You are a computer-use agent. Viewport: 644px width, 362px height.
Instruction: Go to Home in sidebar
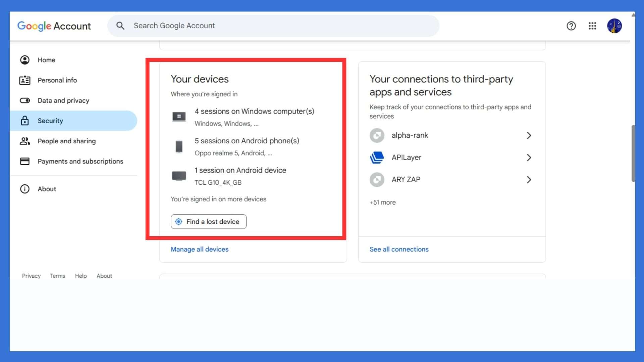click(x=73, y=60)
